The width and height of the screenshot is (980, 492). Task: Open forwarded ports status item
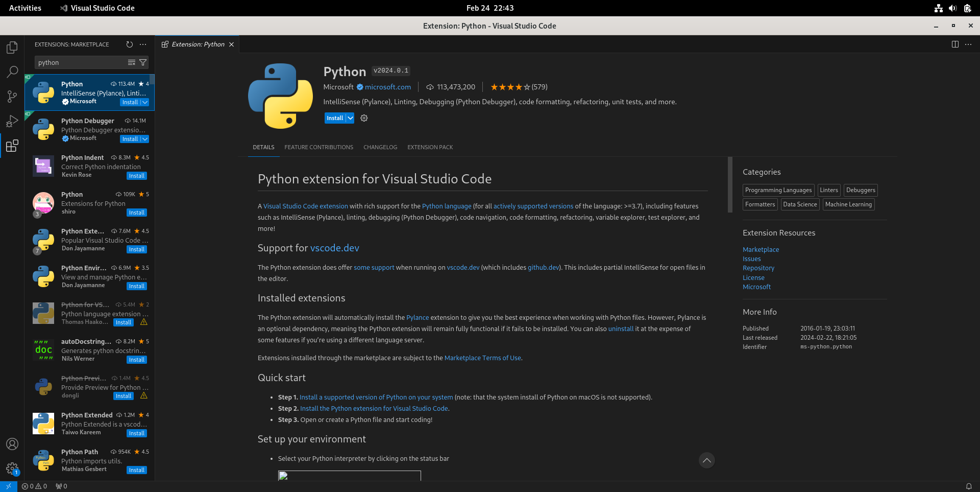(x=61, y=486)
